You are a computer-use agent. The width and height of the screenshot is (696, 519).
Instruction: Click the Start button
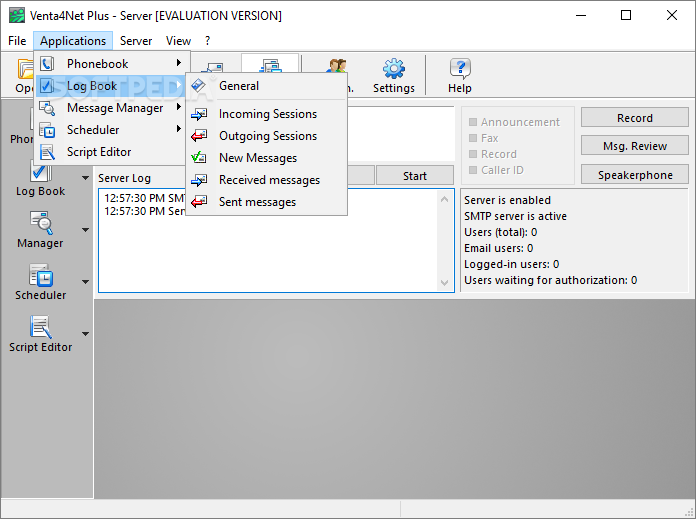pos(415,175)
